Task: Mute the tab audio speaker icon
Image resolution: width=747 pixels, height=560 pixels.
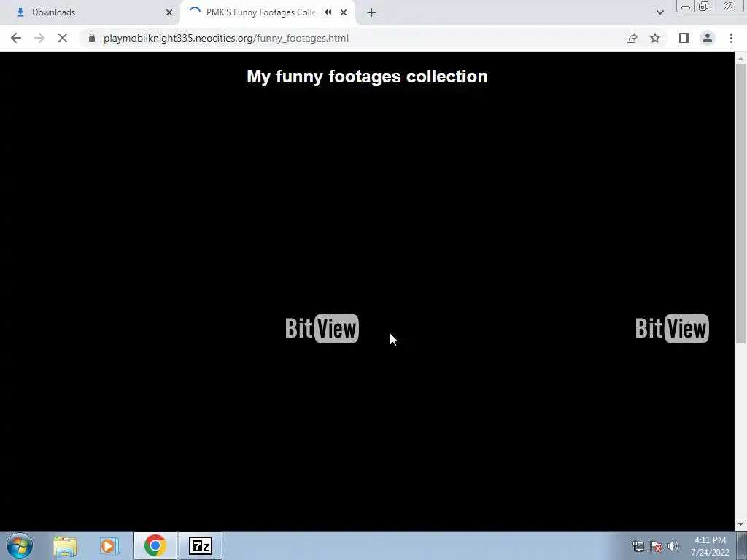Action: click(328, 12)
